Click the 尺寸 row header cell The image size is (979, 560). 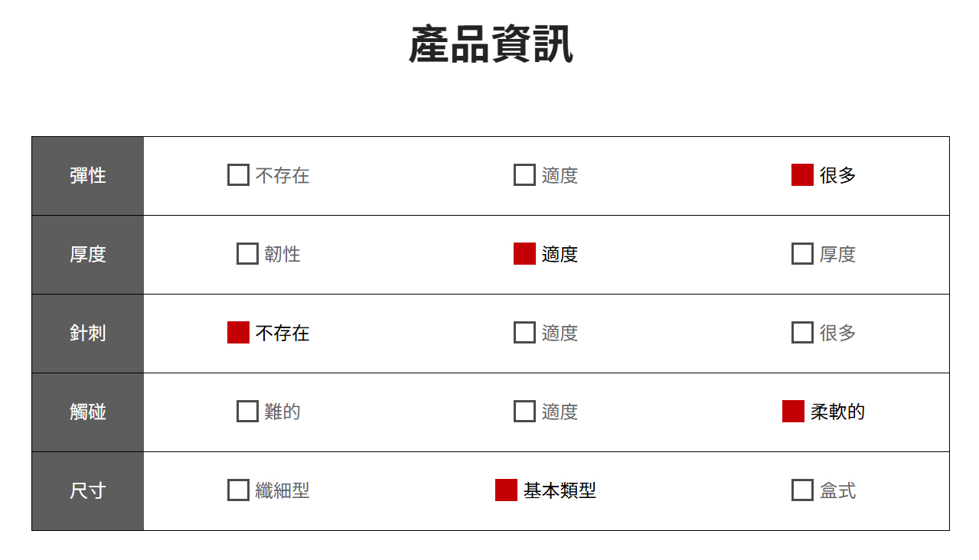pos(88,491)
